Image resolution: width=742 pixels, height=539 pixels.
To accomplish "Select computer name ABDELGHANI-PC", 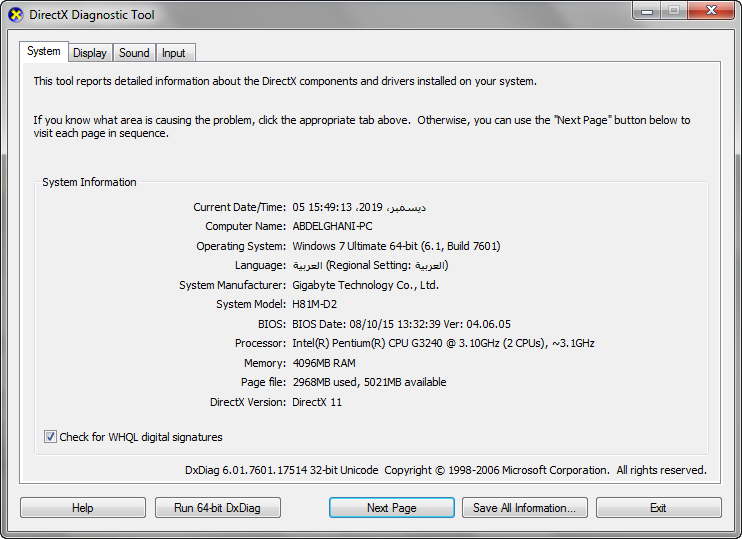I will pos(332,226).
